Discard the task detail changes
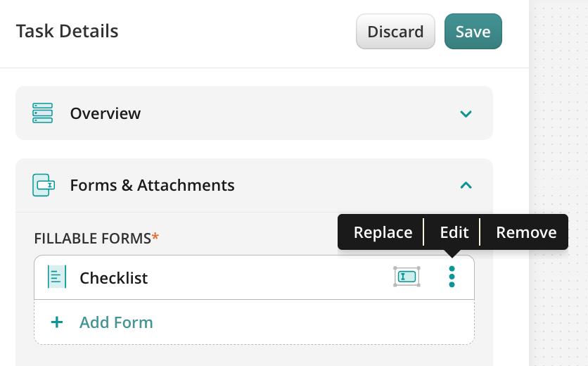Viewport: 588px width, 366px height. pyautogui.click(x=395, y=32)
